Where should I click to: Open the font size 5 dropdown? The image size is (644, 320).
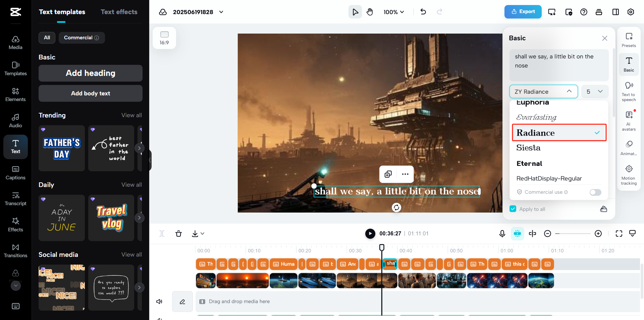(x=595, y=92)
